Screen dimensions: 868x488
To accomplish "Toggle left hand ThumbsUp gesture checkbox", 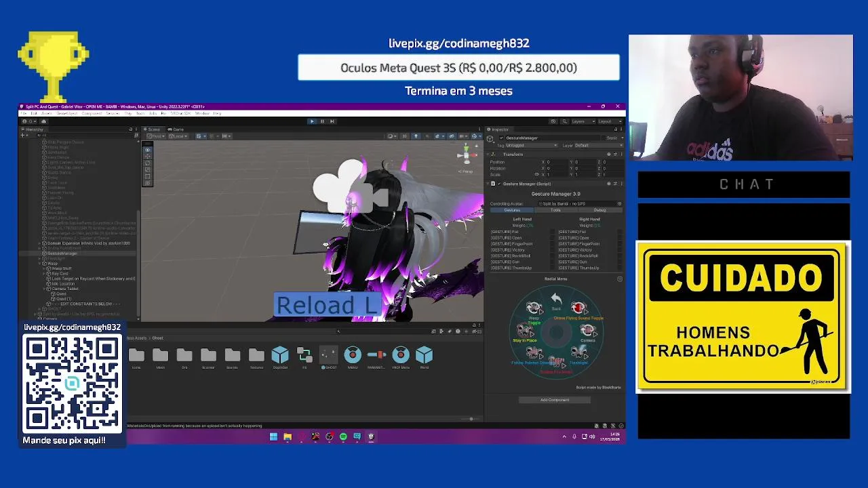I will coord(552,268).
